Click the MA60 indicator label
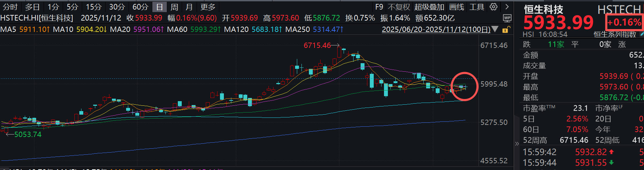The width and height of the screenshot is (644, 170). (x=177, y=29)
